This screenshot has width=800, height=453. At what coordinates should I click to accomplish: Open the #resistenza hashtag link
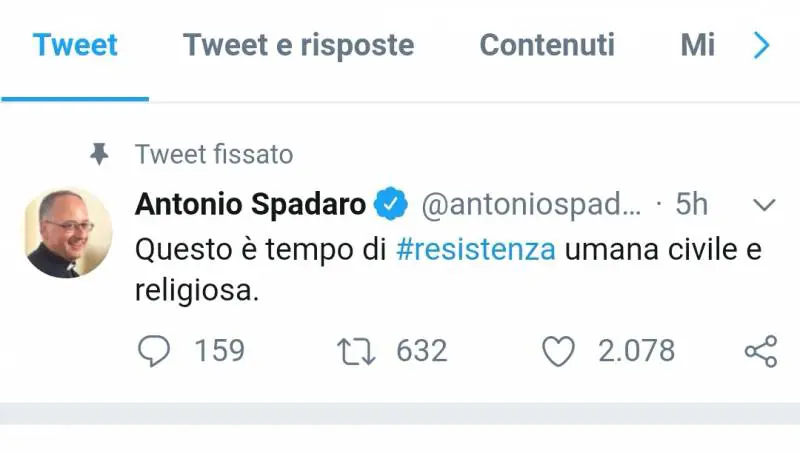476,250
